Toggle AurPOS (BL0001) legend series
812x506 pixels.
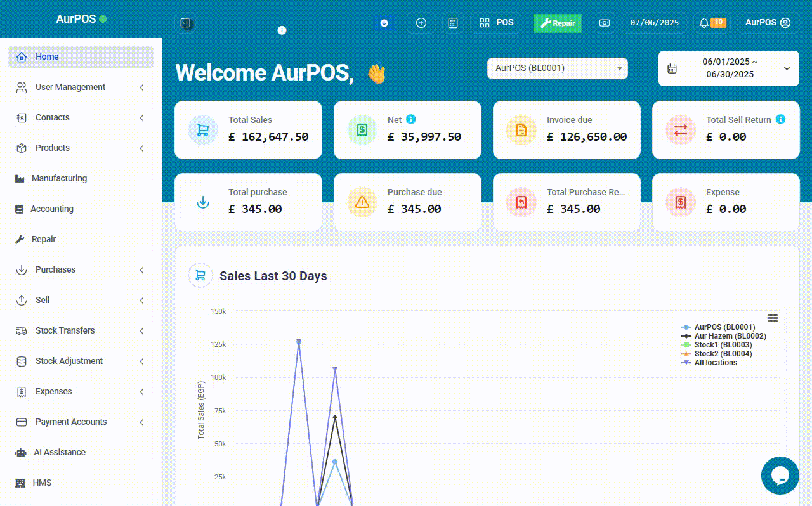tap(718, 327)
